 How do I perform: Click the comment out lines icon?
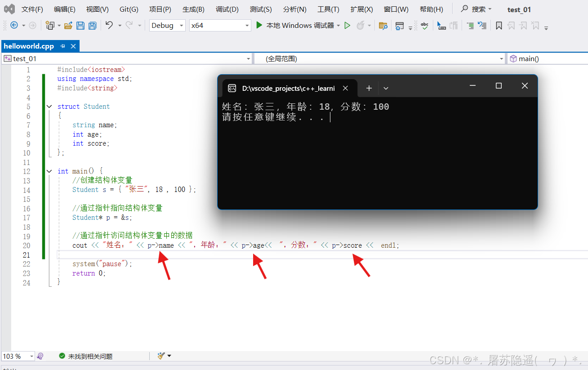click(470, 26)
